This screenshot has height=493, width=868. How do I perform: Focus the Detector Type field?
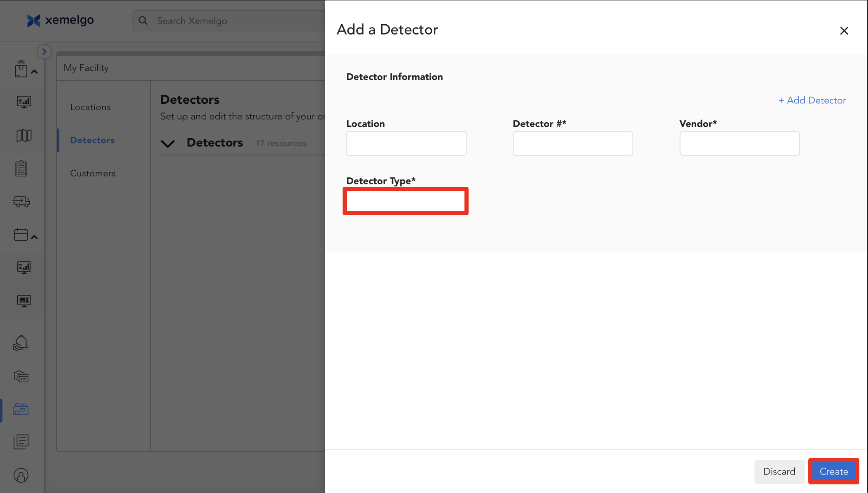[406, 201]
